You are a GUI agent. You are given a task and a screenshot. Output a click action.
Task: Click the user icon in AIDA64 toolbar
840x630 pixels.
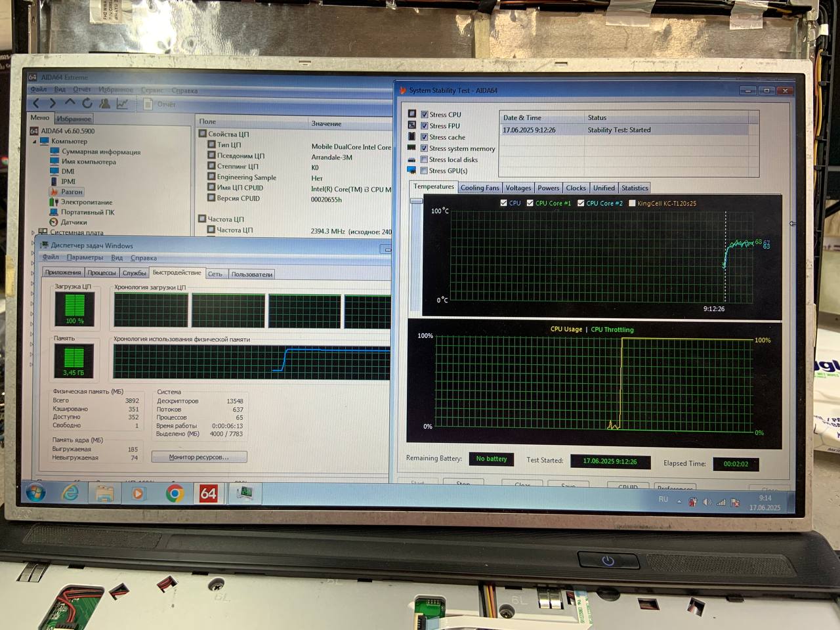point(104,104)
